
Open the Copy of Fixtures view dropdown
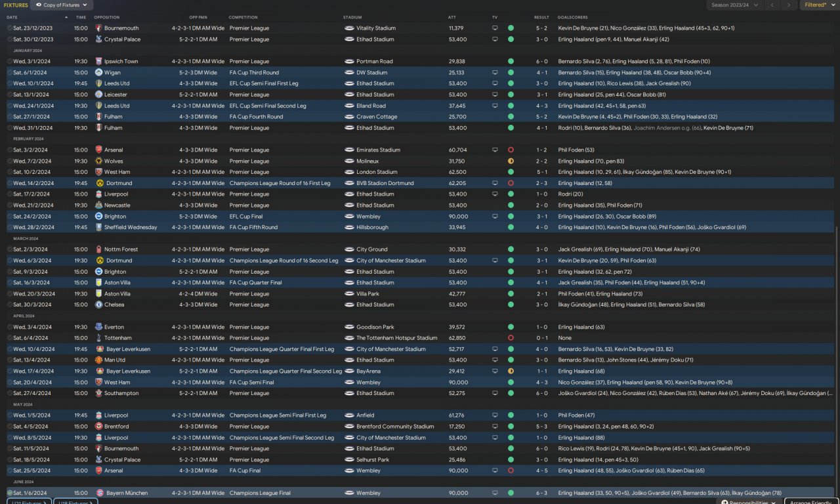[x=62, y=5]
